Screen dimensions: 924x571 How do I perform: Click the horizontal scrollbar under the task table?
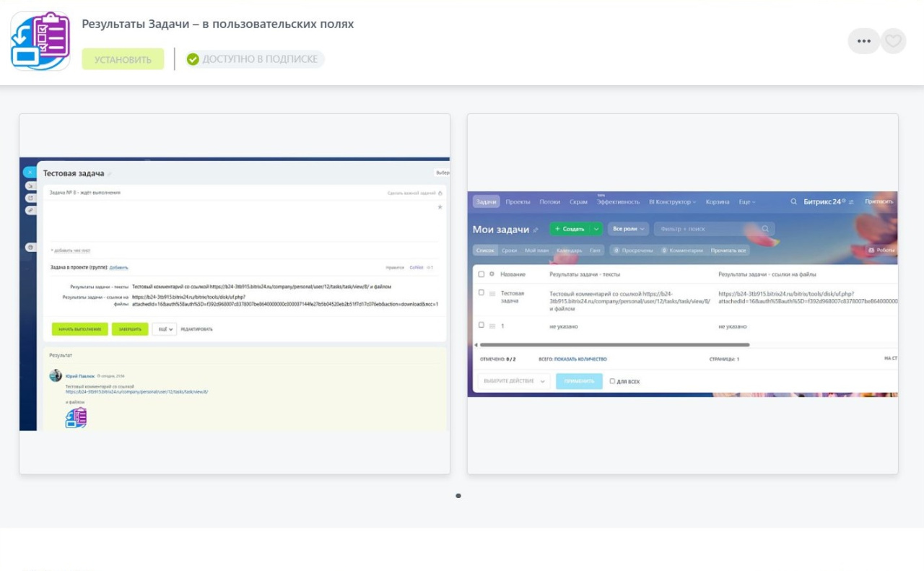[x=614, y=345]
